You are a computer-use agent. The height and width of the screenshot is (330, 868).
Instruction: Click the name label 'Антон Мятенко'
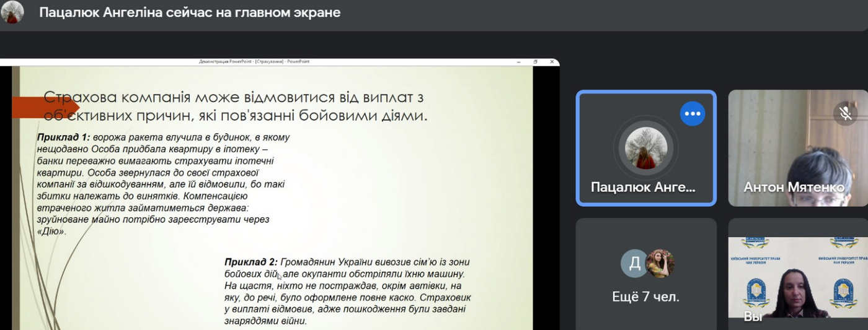(x=794, y=187)
